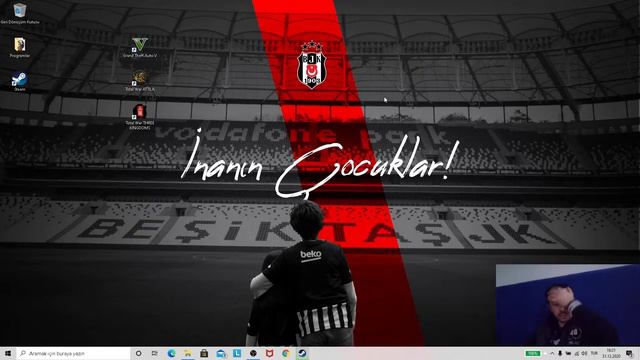The image size is (640, 360).
Task: Switch the TUR input language indicator
Action: [x=594, y=353]
